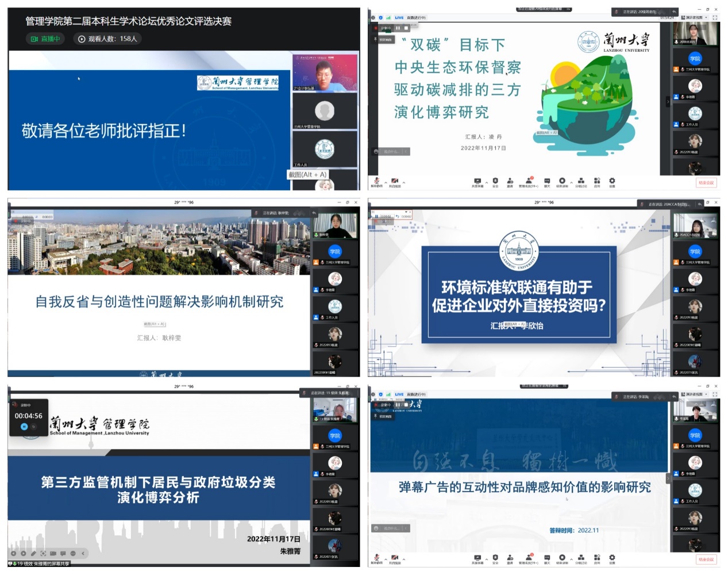Turn on video in the 弹幕广告 window toolbar
Screen dimensions: 728x575
[395, 558]
